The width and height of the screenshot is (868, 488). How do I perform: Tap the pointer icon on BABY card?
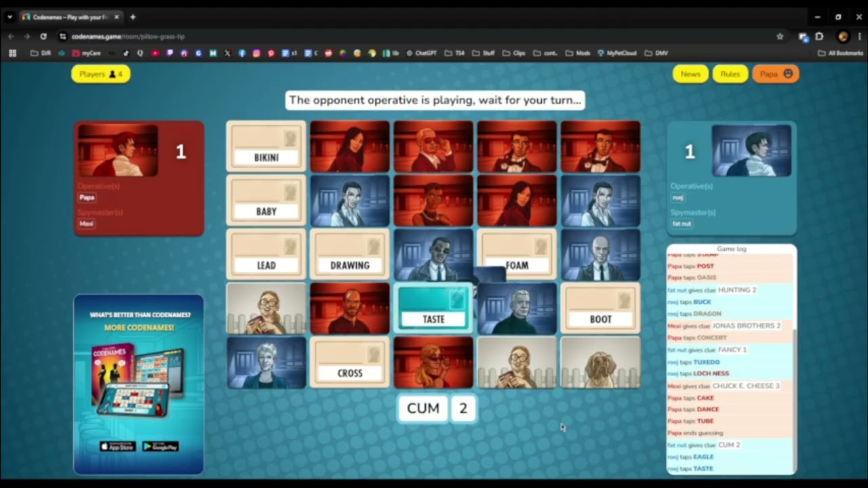click(x=290, y=192)
